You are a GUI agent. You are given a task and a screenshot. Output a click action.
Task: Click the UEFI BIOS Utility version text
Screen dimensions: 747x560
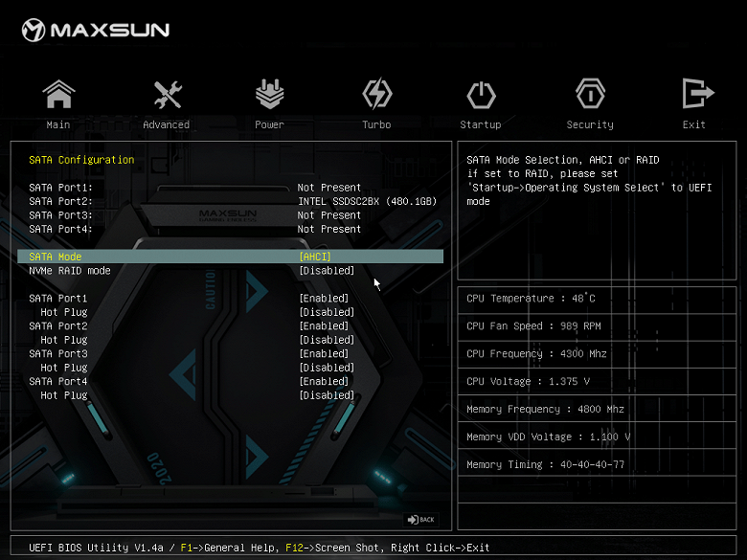[x=96, y=548]
